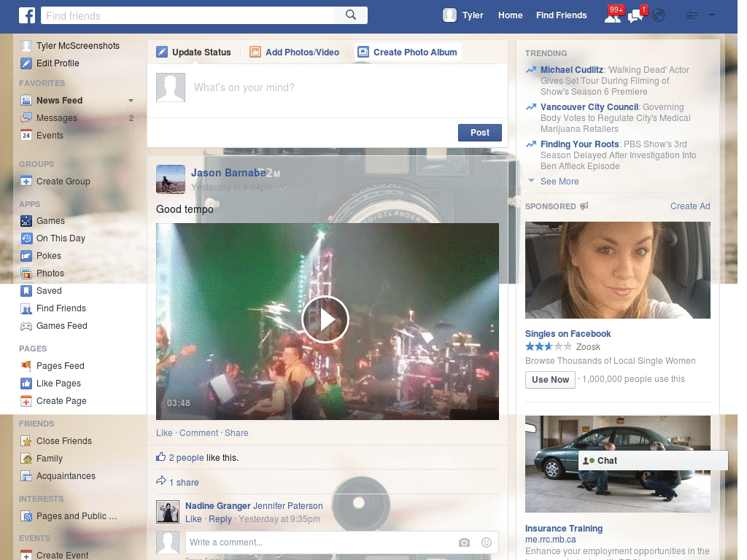
Task: Play the concert video
Action: tap(325, 319)
